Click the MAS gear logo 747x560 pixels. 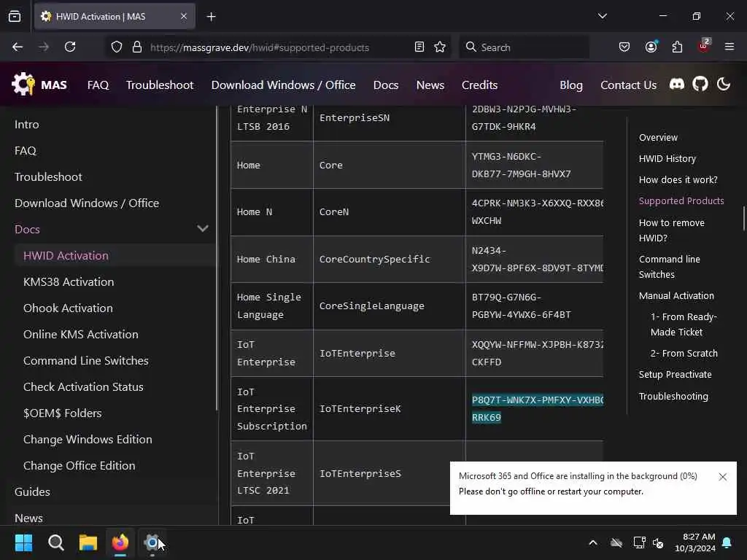(x=23, y=84)
